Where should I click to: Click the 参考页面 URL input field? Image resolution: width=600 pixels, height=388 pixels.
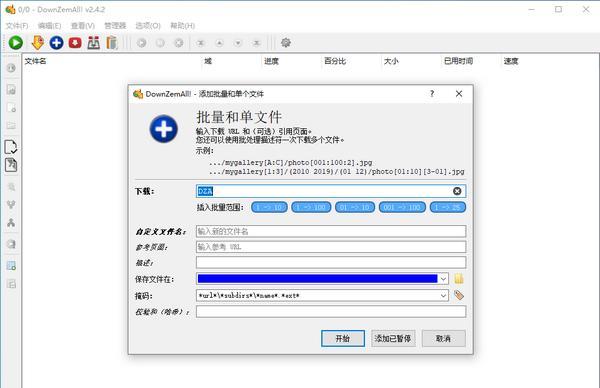coord(331,247)
